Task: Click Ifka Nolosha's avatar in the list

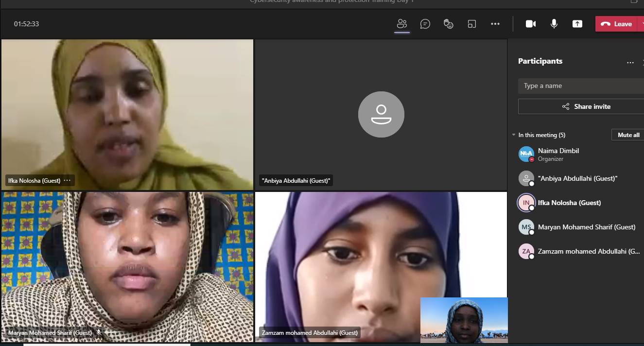Action: (x=526, y=203)
